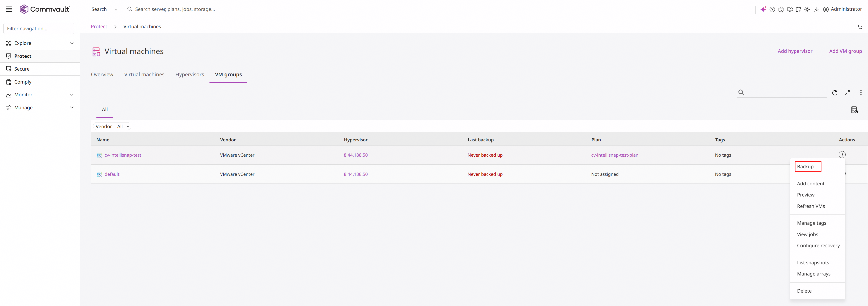
Task: Open the cv-intellisnap-test-plan plan link
Action: (x=615, y=155)
